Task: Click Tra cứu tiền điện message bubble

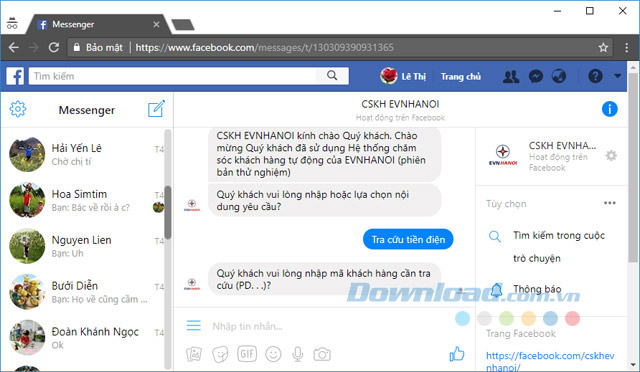Action: [408, 239]
